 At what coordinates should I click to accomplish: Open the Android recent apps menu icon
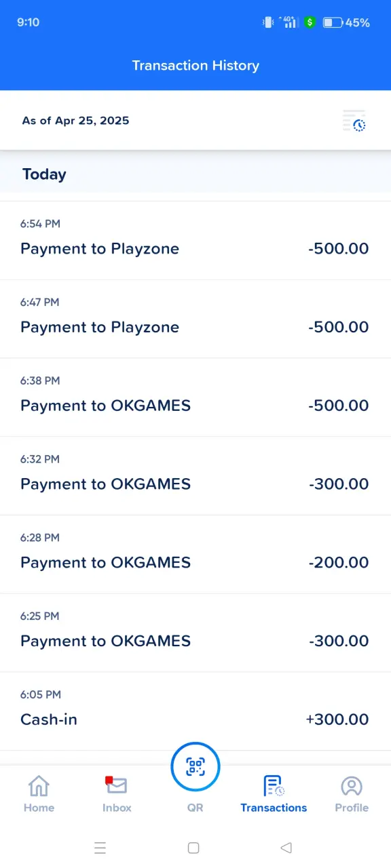tap(100, 848)
